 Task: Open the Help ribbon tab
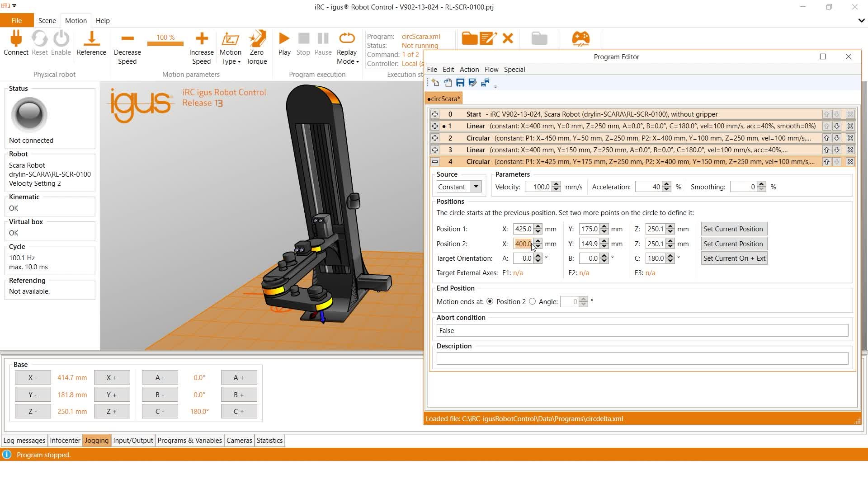(x=103, y=20)
